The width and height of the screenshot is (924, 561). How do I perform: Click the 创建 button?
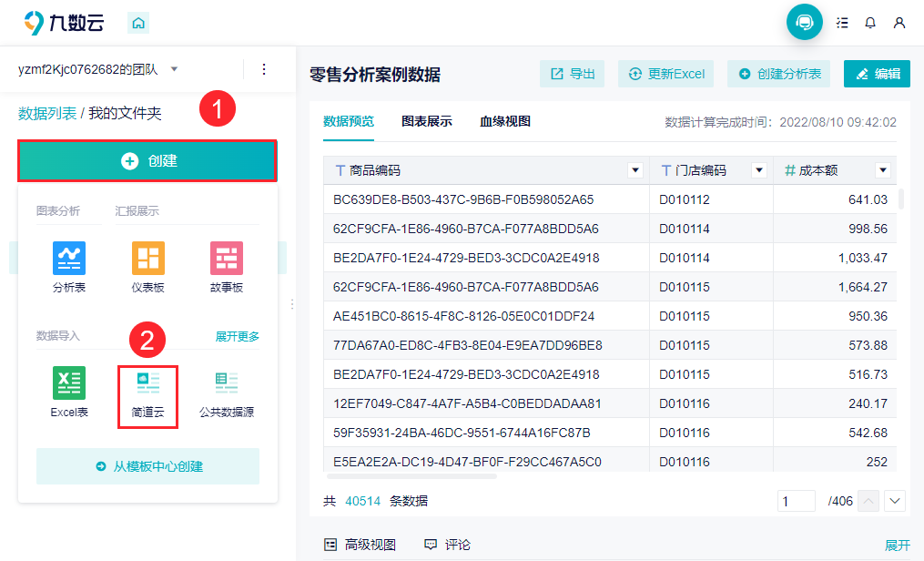tap(147, 160)
